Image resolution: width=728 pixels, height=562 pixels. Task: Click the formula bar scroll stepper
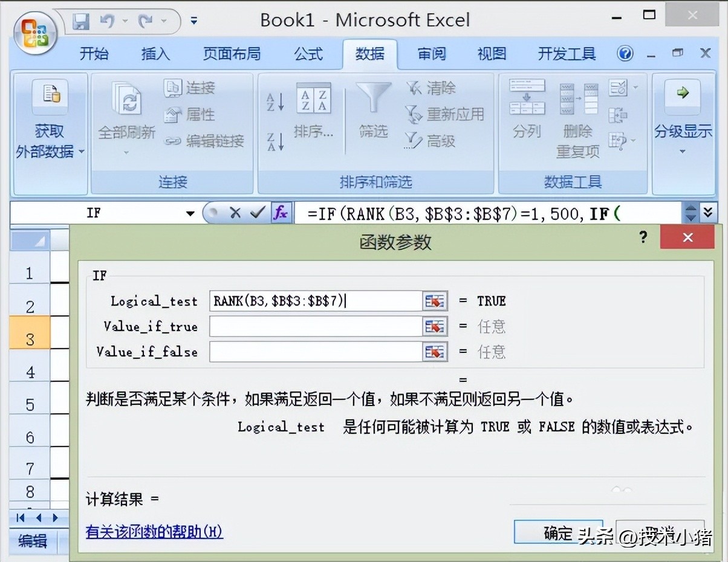point(691,213)
